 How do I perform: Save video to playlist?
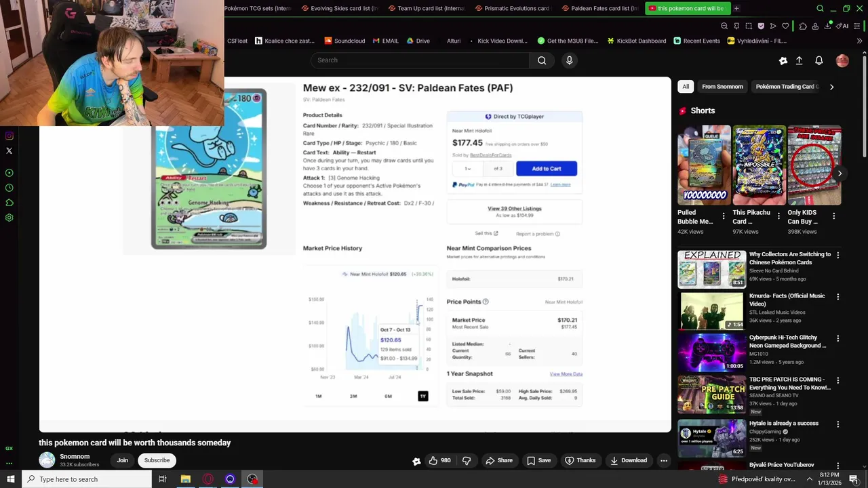coord(538,460)
